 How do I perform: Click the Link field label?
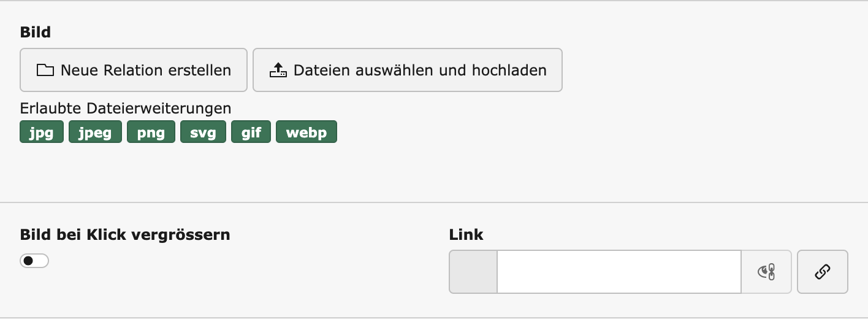466,234
